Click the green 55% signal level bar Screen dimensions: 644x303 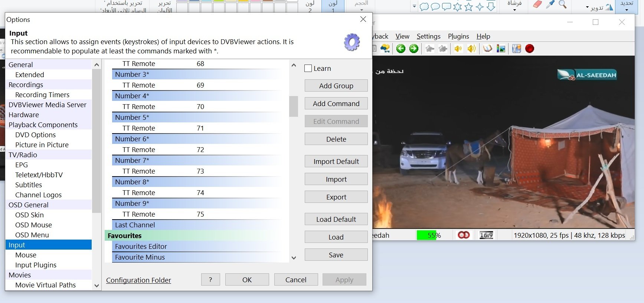pyautogui.click(x=429, y=235)
